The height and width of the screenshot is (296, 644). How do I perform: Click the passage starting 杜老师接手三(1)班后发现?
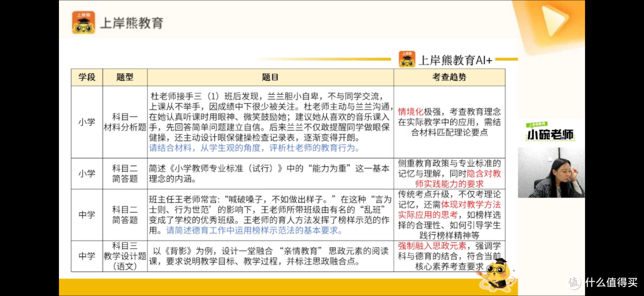pos(270,117)
